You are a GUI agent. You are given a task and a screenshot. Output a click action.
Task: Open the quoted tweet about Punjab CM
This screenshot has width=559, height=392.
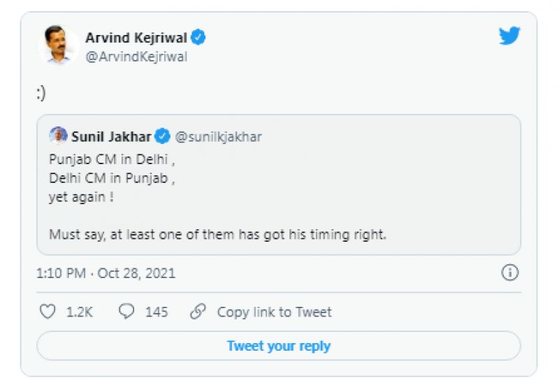tap(278, 196)
